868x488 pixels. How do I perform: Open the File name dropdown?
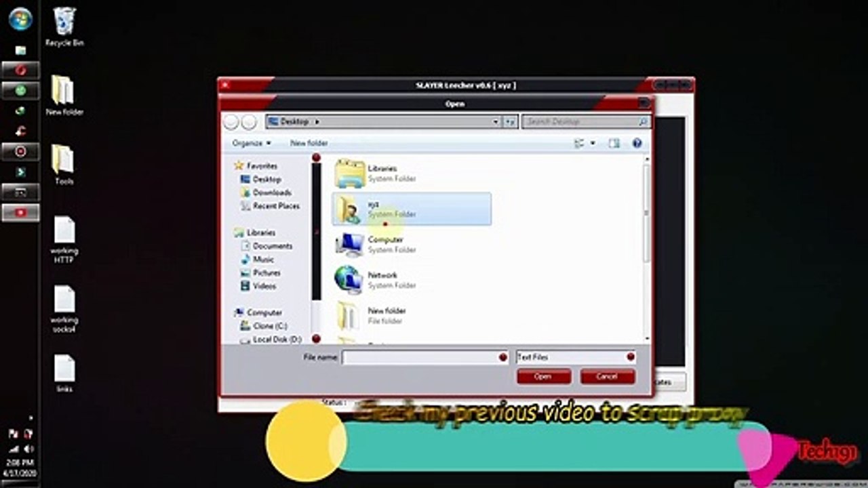(x=503, y=357)
